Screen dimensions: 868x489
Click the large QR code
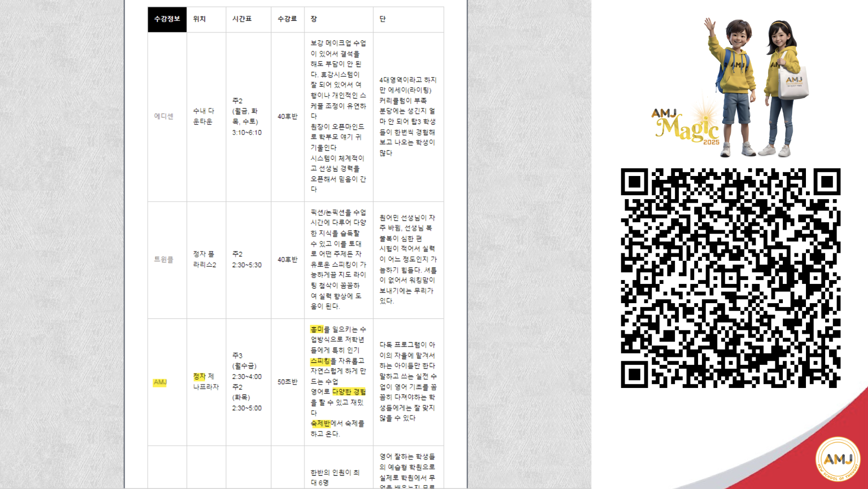pos(731,278)
